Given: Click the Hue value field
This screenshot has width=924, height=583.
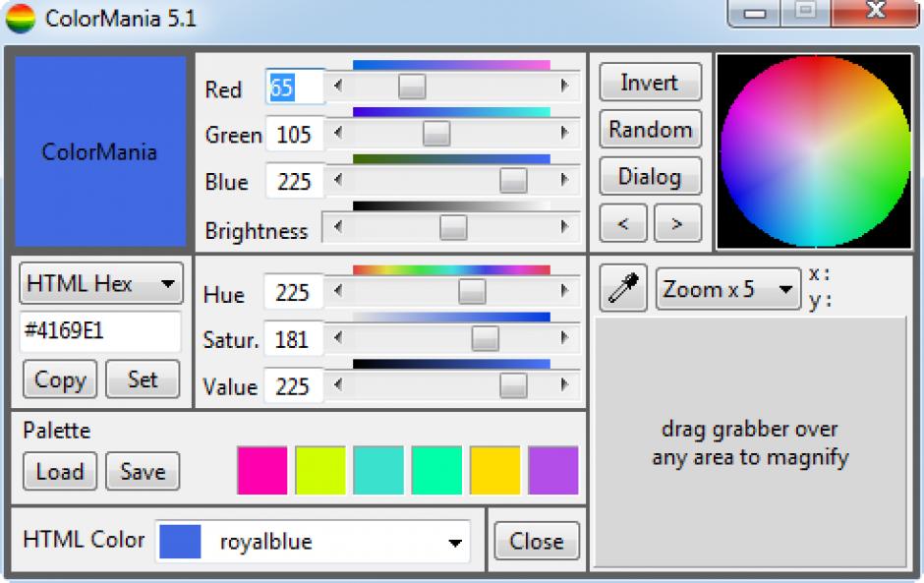Looking at the screenshot, I should tap(294, 292).
